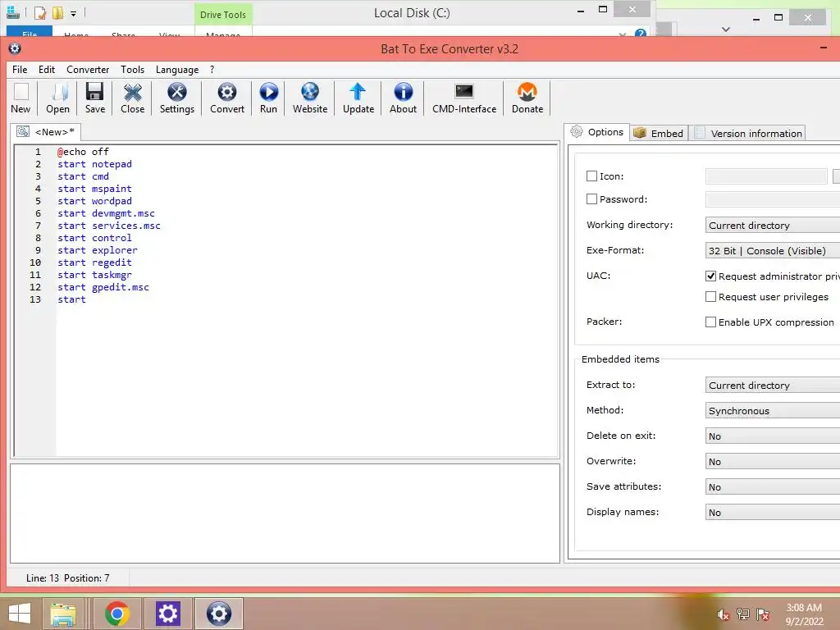Screen dimensions: 840x630
Task: Click line 7 'start services.msc' in editor
Action: coord(109,226)
